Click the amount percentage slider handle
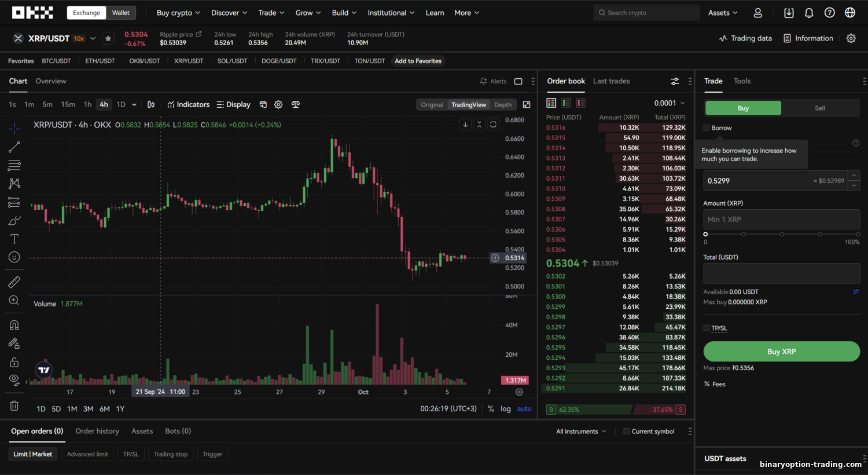 click(x=705, y=234)
